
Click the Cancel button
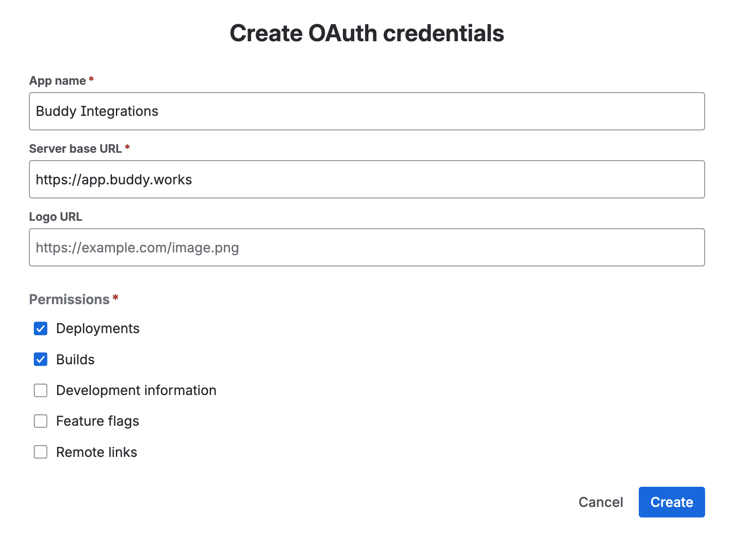[601, 502]
